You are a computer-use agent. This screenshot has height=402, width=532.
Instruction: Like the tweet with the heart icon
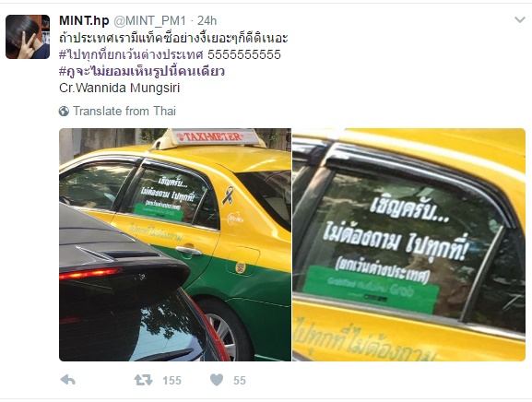(x=217, y=380)
